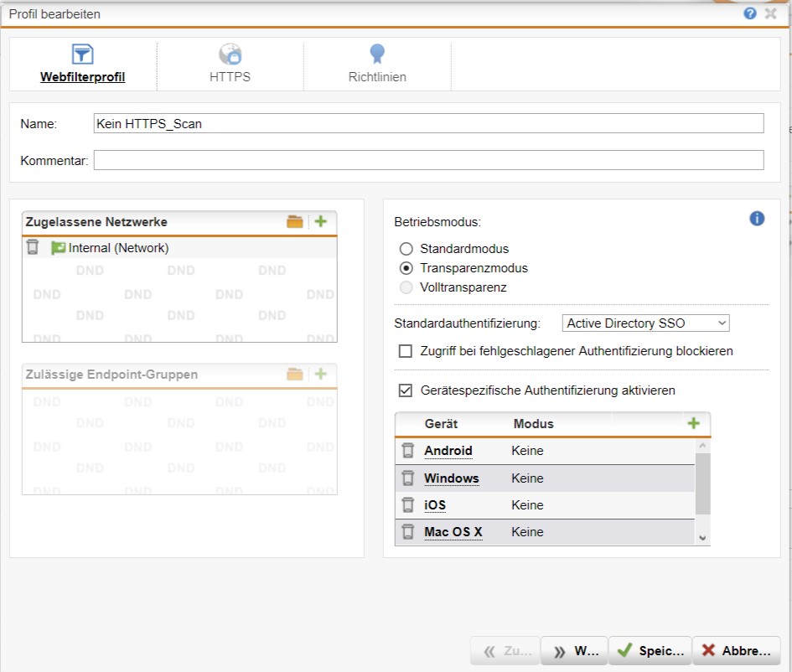Delete the Internal (Network) entry via trash icon
The width and height of the screenshot is (792, 672).
tap(33, 247)
